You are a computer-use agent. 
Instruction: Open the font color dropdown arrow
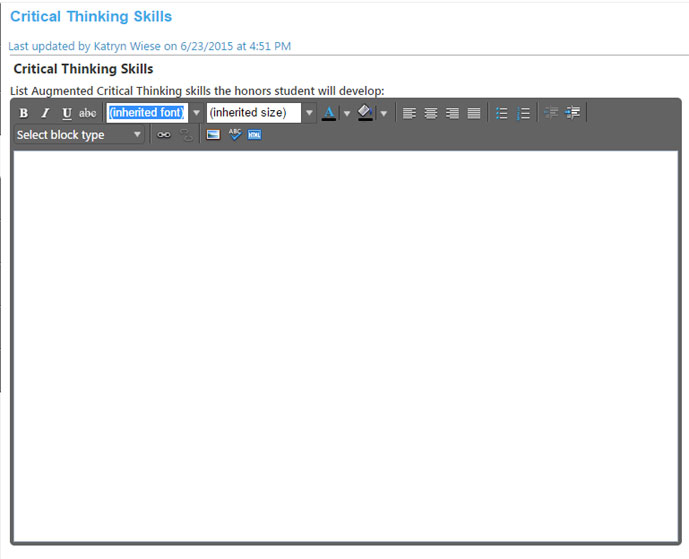347,113
